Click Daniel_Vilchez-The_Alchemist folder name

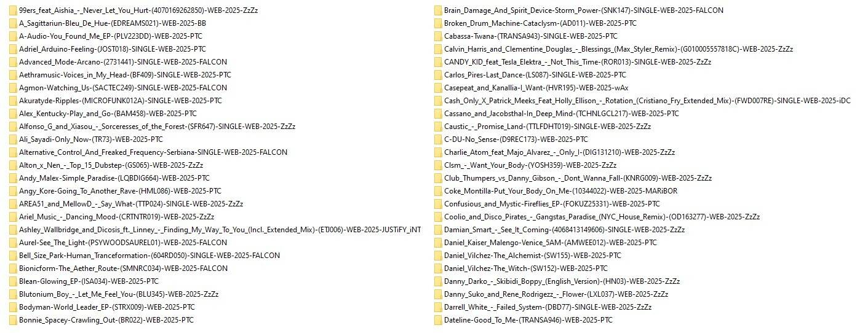(x=533, y=256)
